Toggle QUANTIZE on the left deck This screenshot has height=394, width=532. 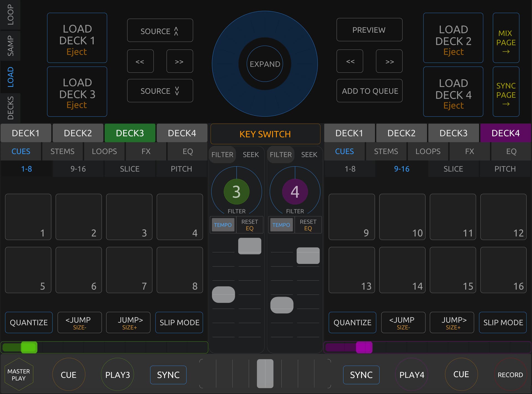[29, 322]
